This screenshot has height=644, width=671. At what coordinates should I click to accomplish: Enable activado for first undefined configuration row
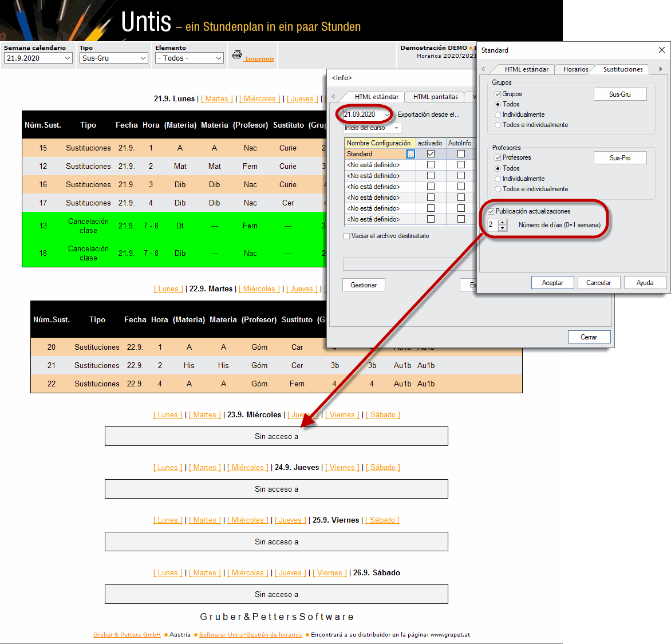pyautogui.click(x=431, y=165)
